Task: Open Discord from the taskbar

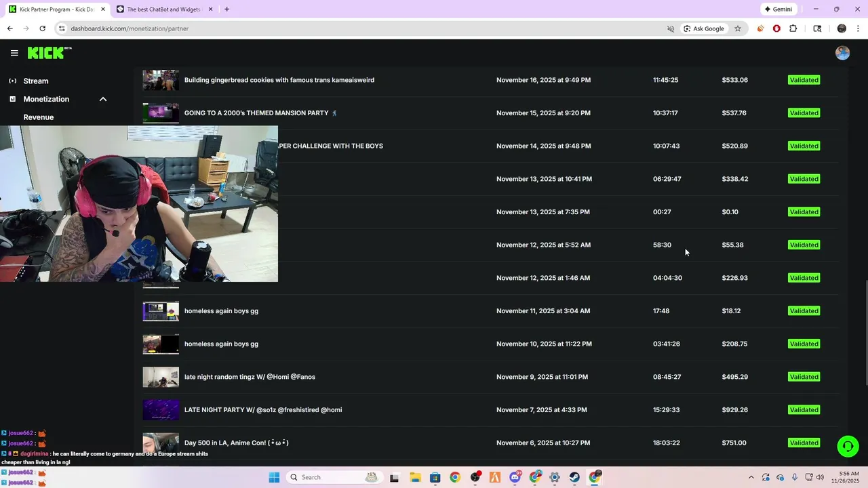Action: pos(515,477)
